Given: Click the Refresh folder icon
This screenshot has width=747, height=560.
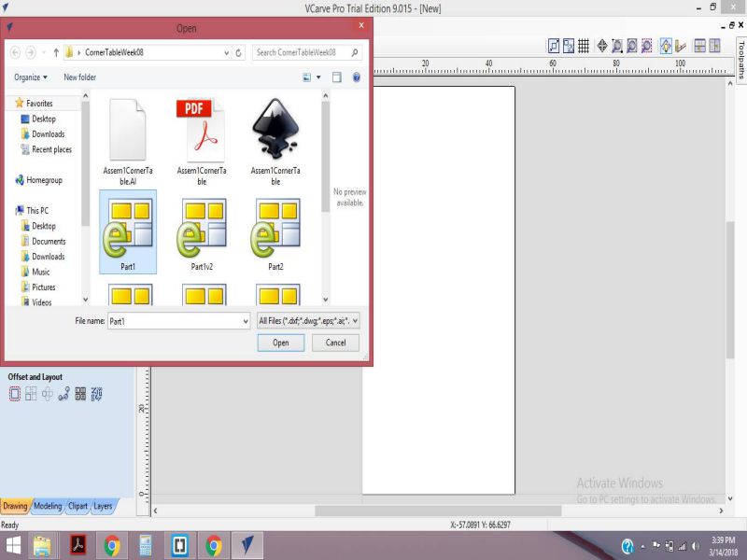Looking at the screenshot, I should 239,53.
